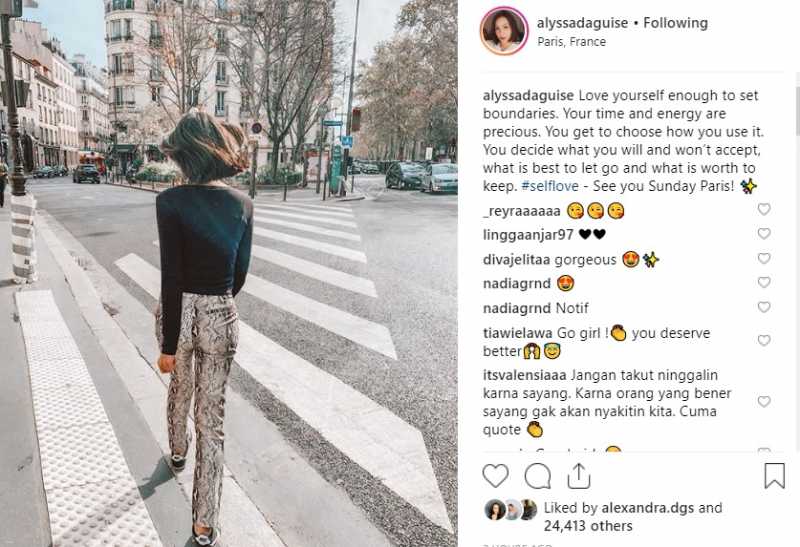Like nadiagrnd's Notif comment heart
Viewport: 800px width, 547px height.
pyautogui.click(x=764, y=307)
